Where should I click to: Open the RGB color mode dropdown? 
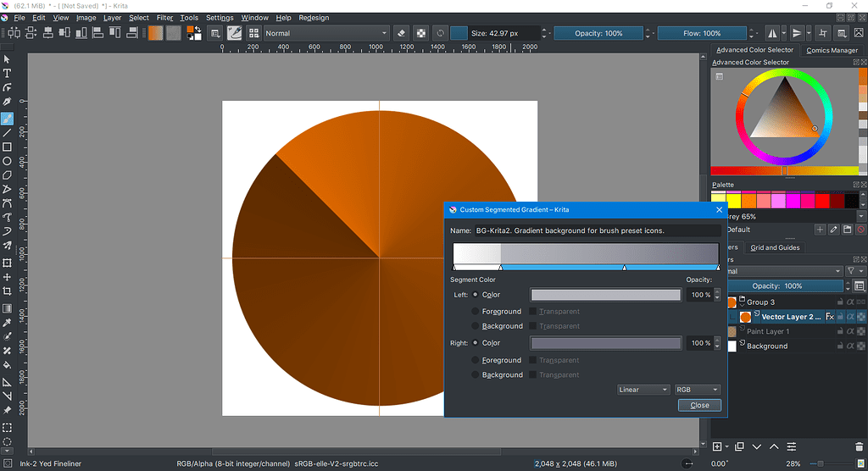coord(697,390)
